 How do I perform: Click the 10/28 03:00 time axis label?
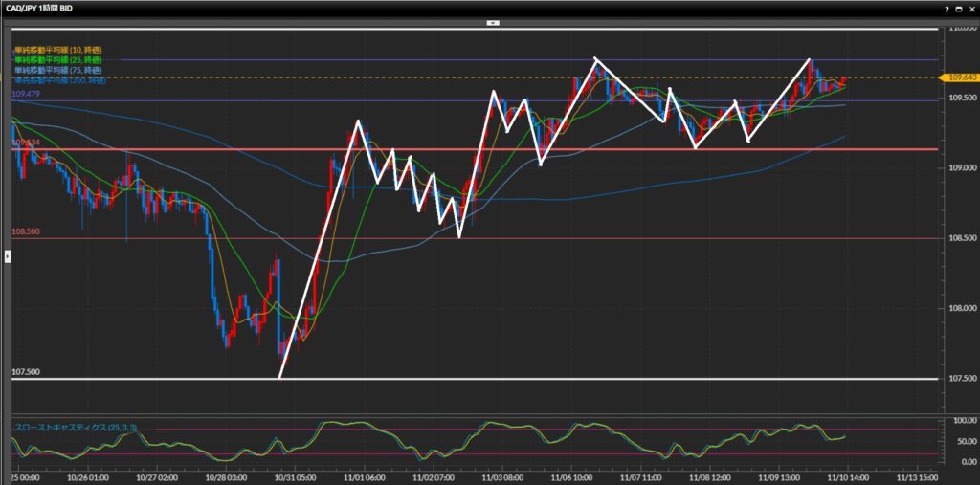[227, 474]
